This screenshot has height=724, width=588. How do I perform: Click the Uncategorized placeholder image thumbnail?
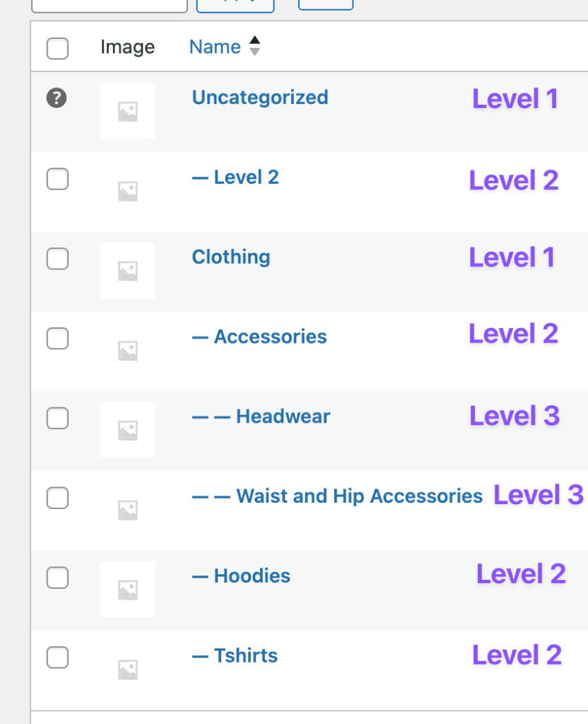[x=127, y=111]
